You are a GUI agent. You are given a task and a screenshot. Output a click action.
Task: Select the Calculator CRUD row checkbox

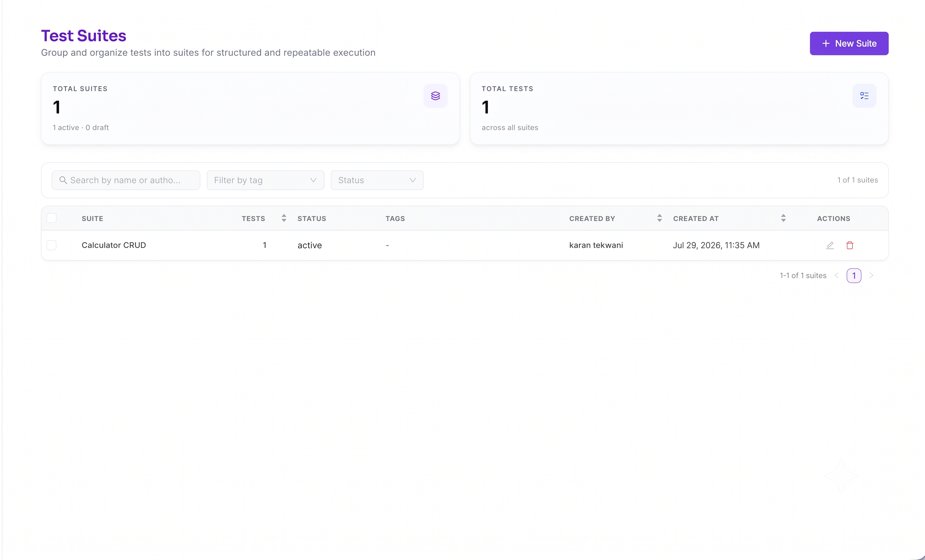pos(51,245)
